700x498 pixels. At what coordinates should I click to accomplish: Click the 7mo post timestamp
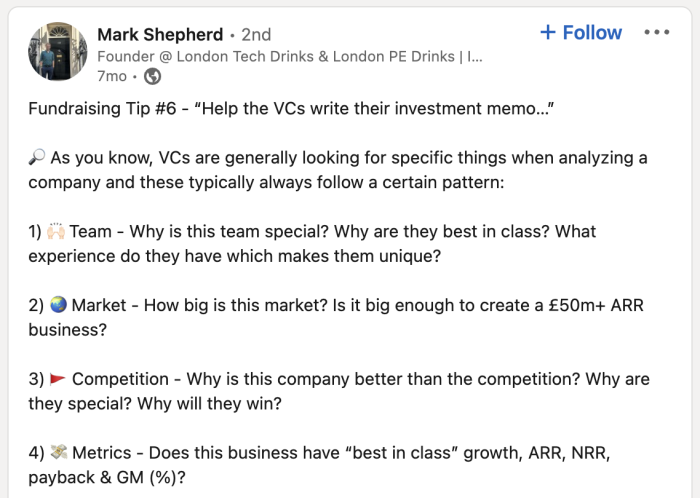(x=112, y=76)
